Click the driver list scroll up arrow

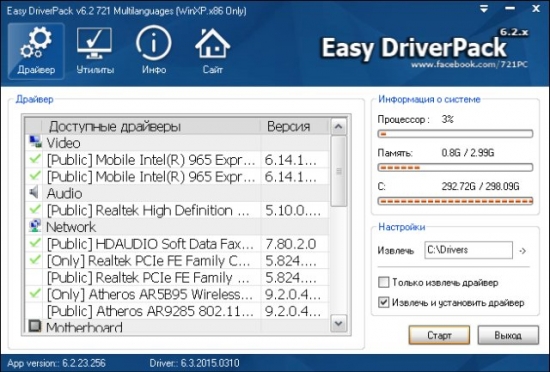point(338,127)
